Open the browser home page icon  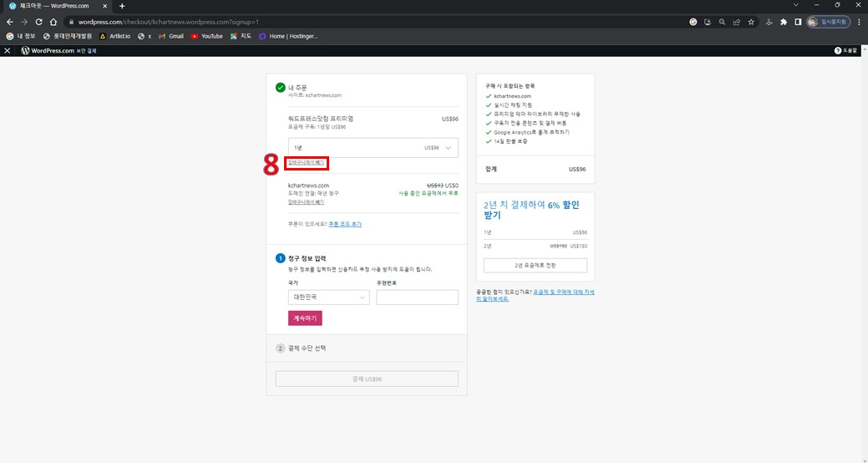[53, 23]
